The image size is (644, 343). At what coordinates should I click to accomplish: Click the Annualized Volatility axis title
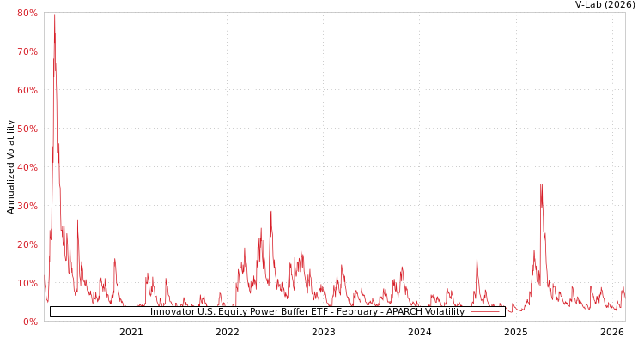click(x=10, y=167)
